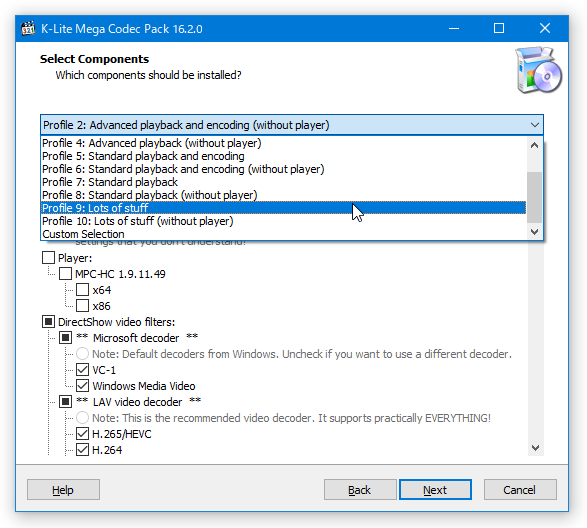Image resolution: width=587 pixels, height=528 pixels.
Task: Open the profile combo box dropdown arrow
Action: tap(535, 125)
